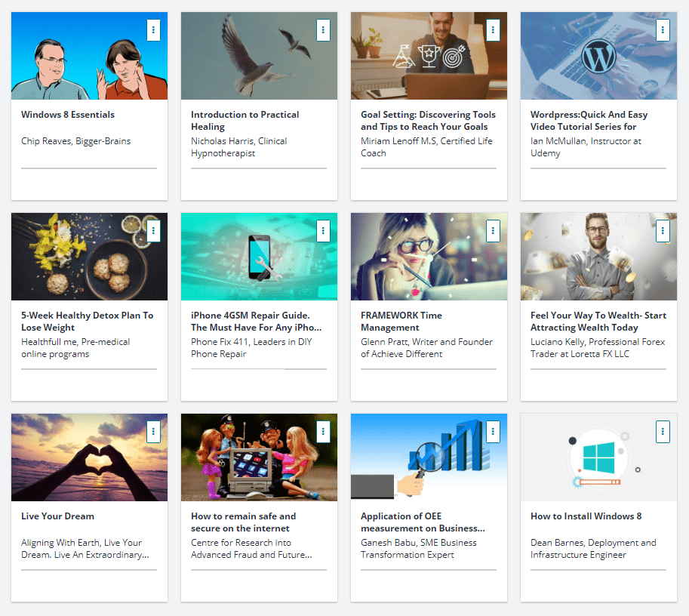Image resolution: width=689 pixels, height=616 pixels.
Task: Open three-dot menu on 5-Week Healthy Detox card
Action: [153, 231]
